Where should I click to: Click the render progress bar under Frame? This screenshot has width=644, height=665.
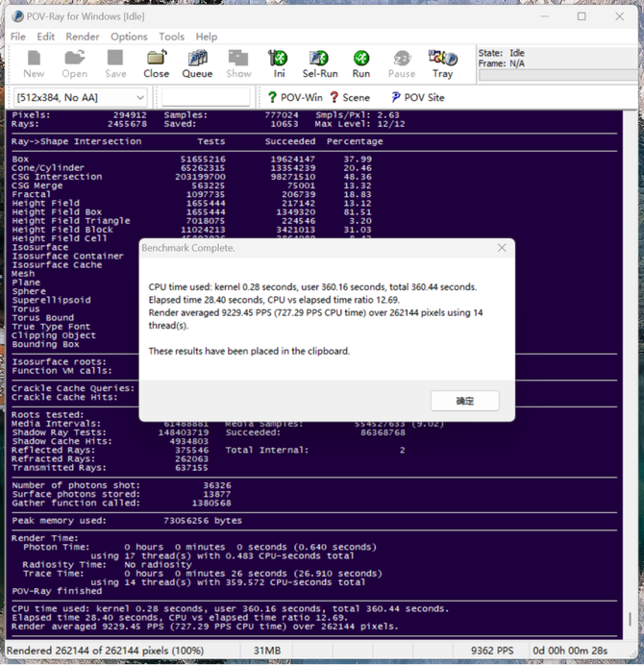pos(557,75)
